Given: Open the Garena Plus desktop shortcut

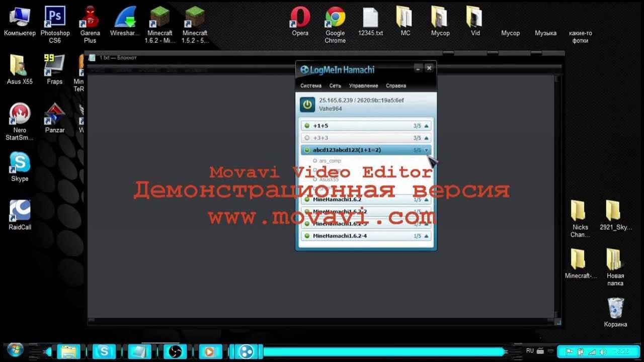Looking at the screenshot, I should coord(90,25).
